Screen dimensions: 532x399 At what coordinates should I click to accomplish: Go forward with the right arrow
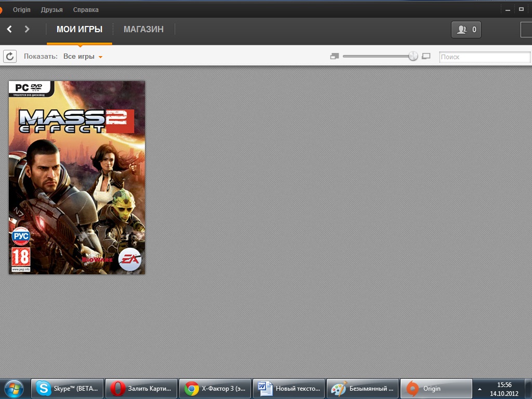(27, 29)
